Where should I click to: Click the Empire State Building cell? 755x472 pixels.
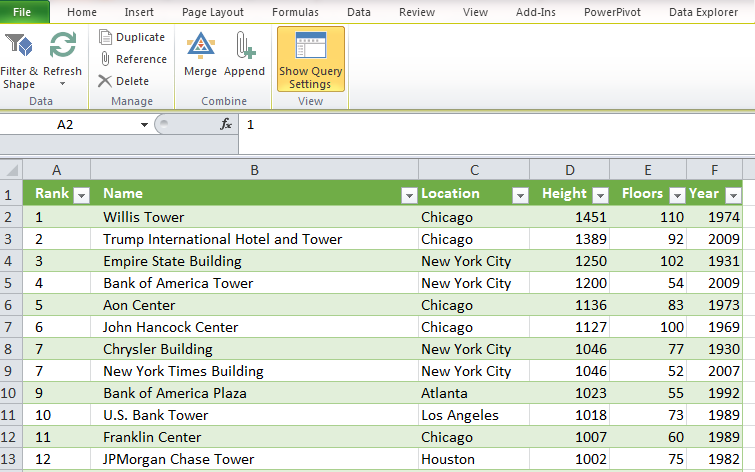pyautogui.click(x=254, y=261)
